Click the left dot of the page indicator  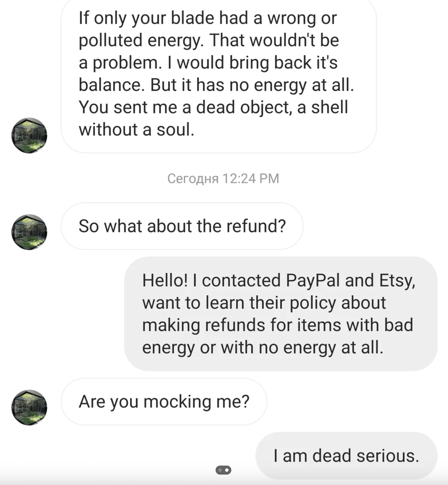(x=220, y=470)
